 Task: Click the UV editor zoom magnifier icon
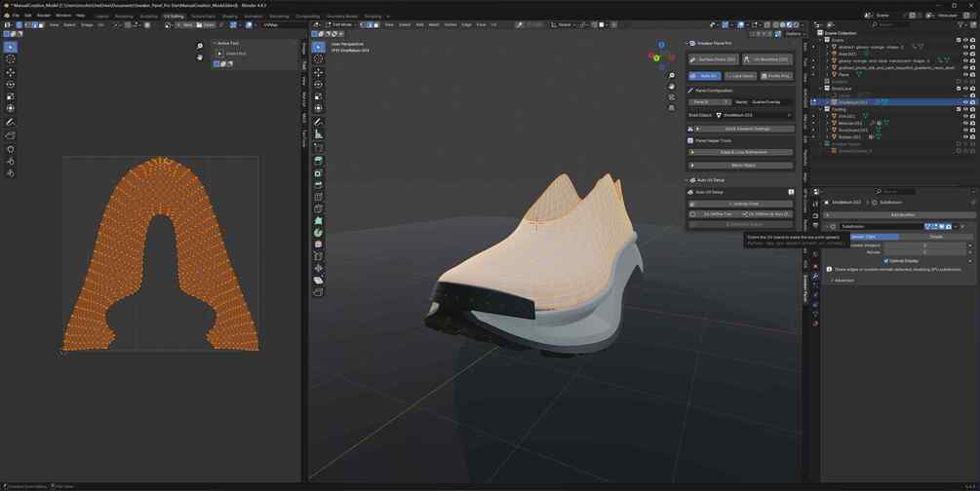tap(199, 46)
